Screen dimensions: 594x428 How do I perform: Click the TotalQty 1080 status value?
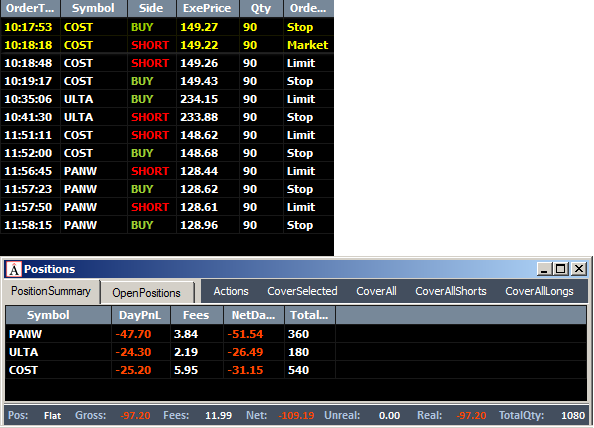[x=573, y=416]
